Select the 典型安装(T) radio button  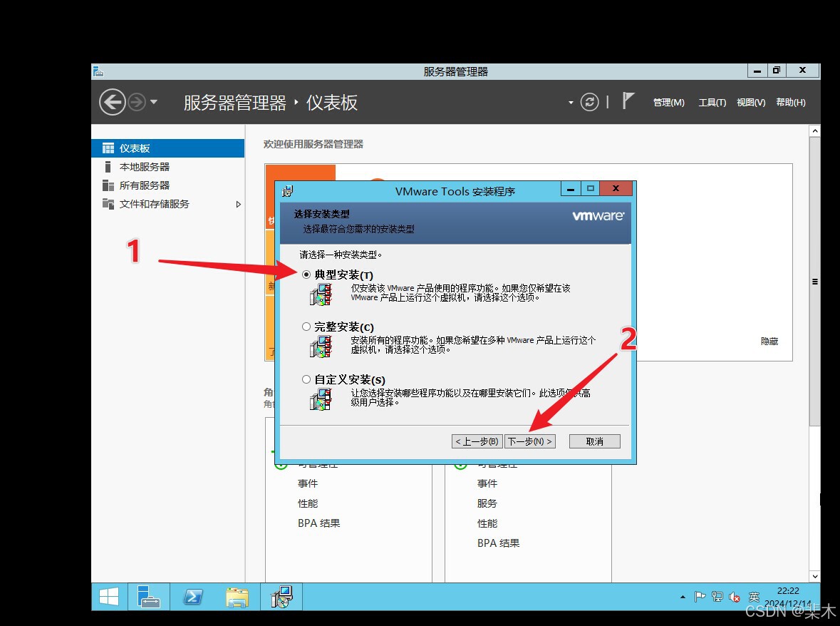coord(306,274)
